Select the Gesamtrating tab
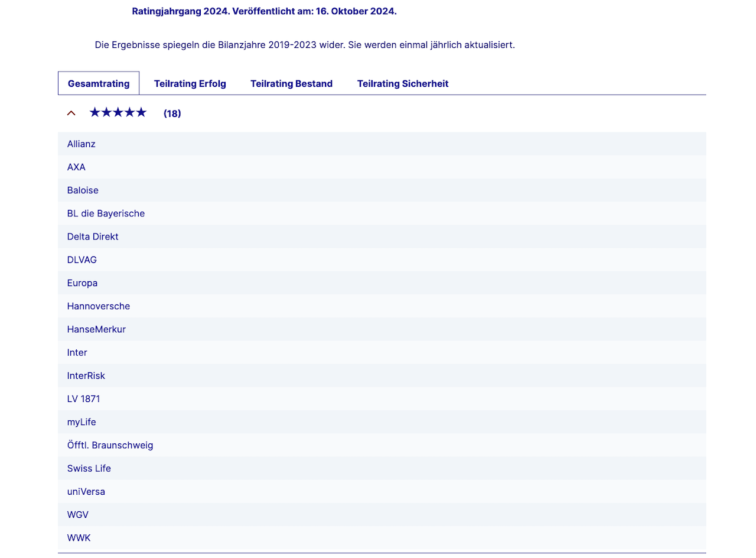Image resolution: width=756 pixels, height=558 pixels. (x=99, y=83)
